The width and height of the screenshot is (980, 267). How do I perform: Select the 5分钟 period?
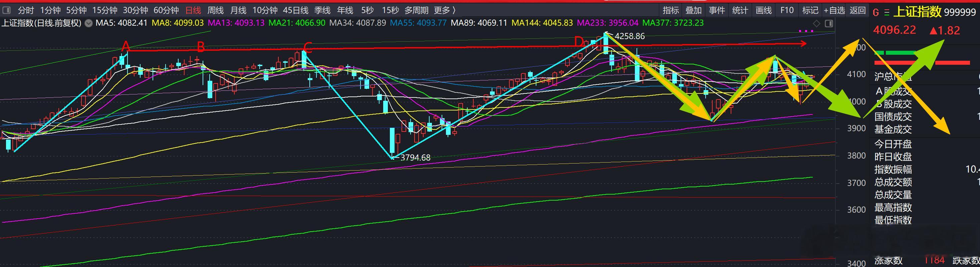76,10
